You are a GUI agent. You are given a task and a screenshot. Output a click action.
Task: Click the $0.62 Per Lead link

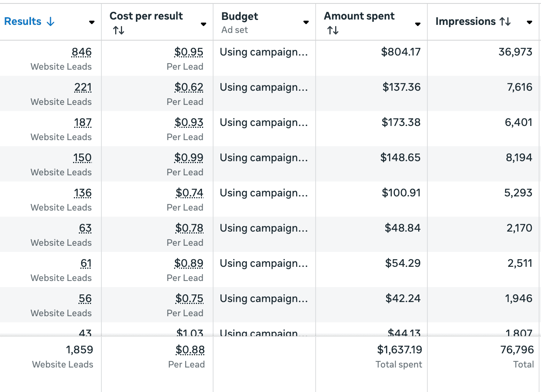click(189, 87)
